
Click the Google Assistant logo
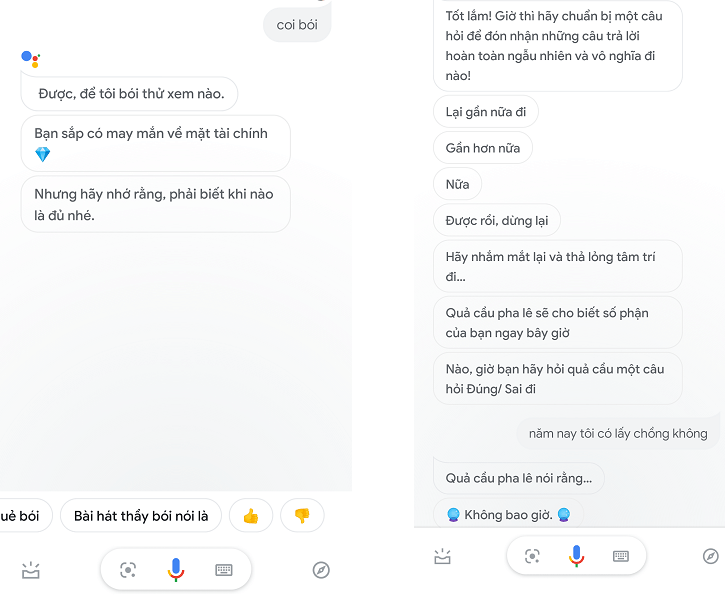pos(30,59)
